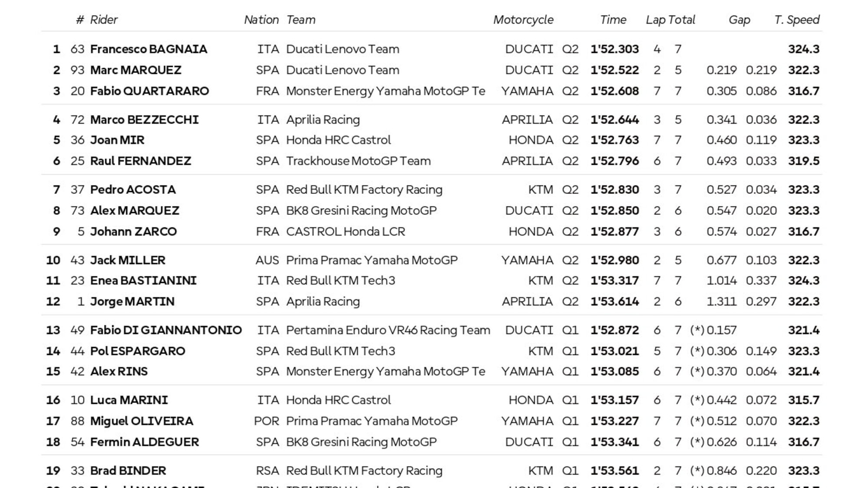Screen dimensions: 868x488
Task: Click Bagnaia's top speed 324.3
Action: (803, 49)
